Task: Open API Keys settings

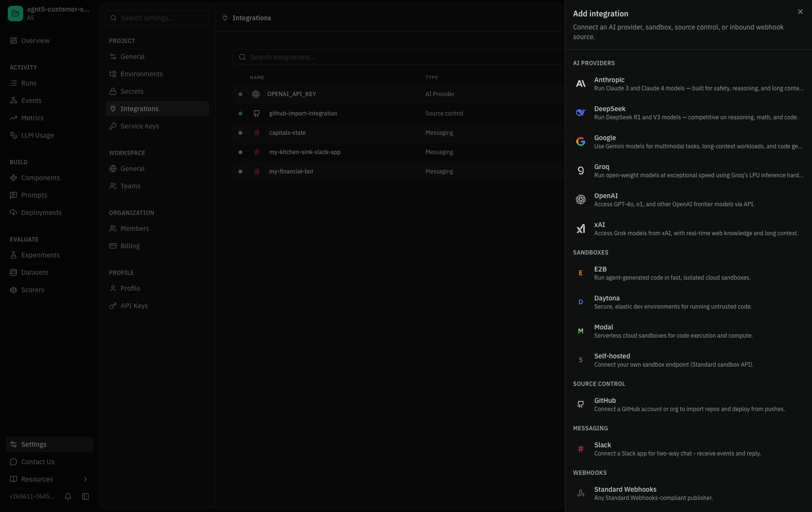Action: [x=157, y=306]
